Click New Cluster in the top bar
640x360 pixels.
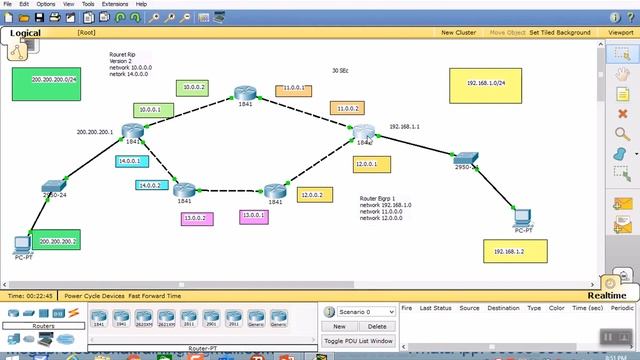click(x=458, y=32)
